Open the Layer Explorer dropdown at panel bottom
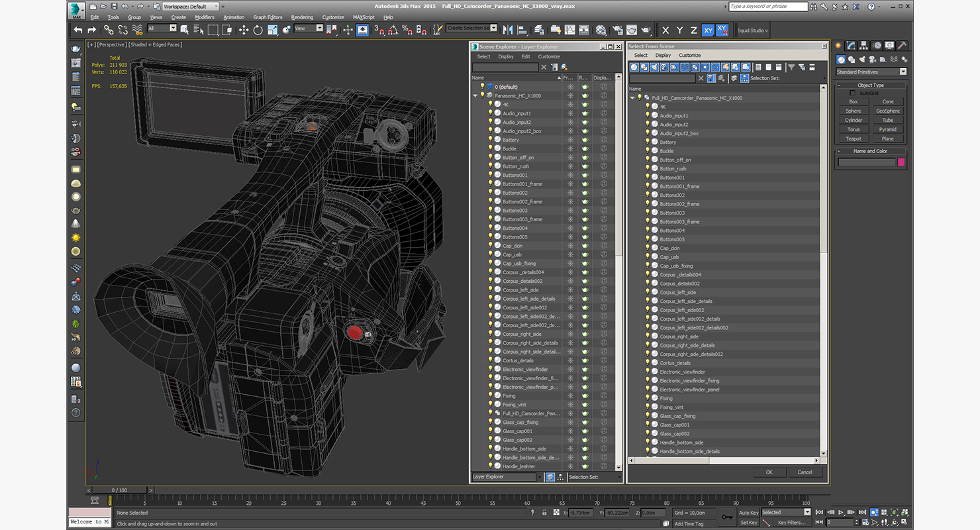Image resolution: width=980 pixels, height=530 pixels. 507,477
